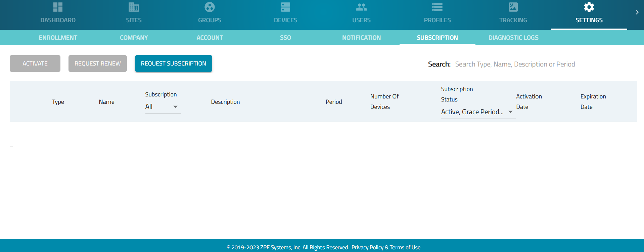Click the Groups circle icon
The image size is (644, 252).
pyautogui.click(x=210, y=7)
